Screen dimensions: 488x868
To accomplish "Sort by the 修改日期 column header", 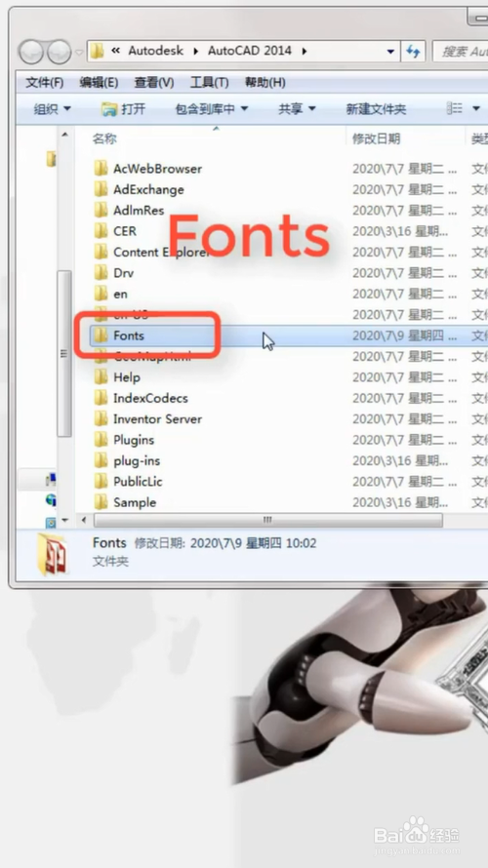I will pyautogui.click(x=376, y=138).
